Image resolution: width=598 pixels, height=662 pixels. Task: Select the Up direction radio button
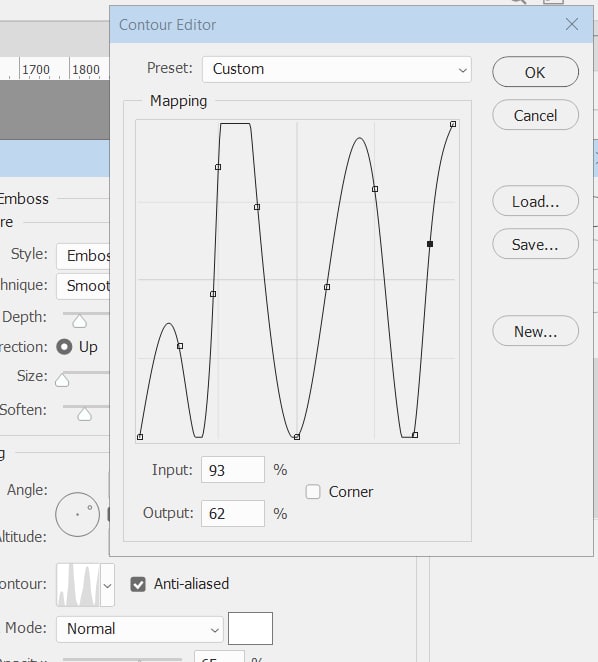[64, 347]
